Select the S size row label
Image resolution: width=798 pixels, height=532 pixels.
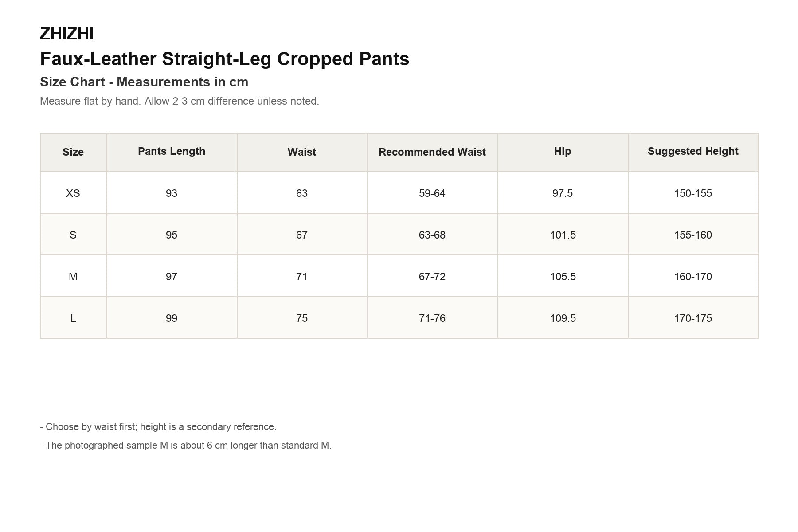point(73,235)
